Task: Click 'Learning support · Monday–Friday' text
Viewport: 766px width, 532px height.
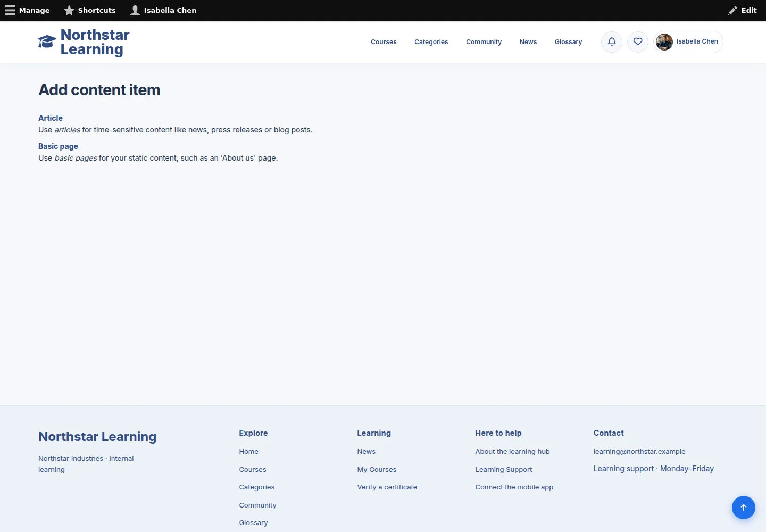Action: point(654,469)
